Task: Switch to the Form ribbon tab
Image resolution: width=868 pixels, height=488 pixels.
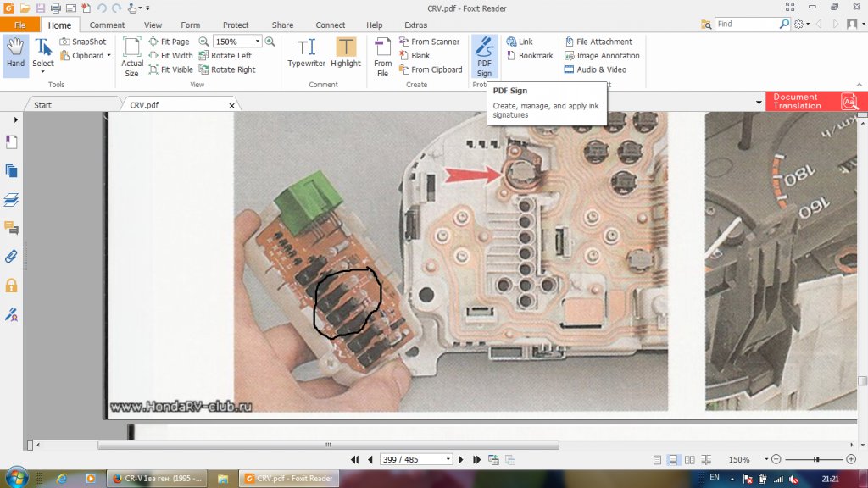Action: [x=190, y=25]
